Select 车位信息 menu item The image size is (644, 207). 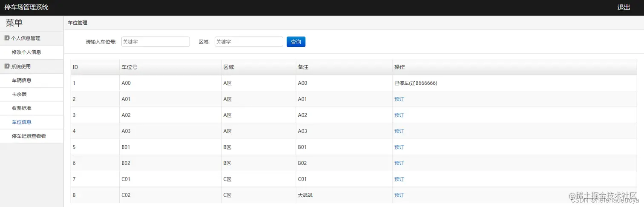point(22,122)
